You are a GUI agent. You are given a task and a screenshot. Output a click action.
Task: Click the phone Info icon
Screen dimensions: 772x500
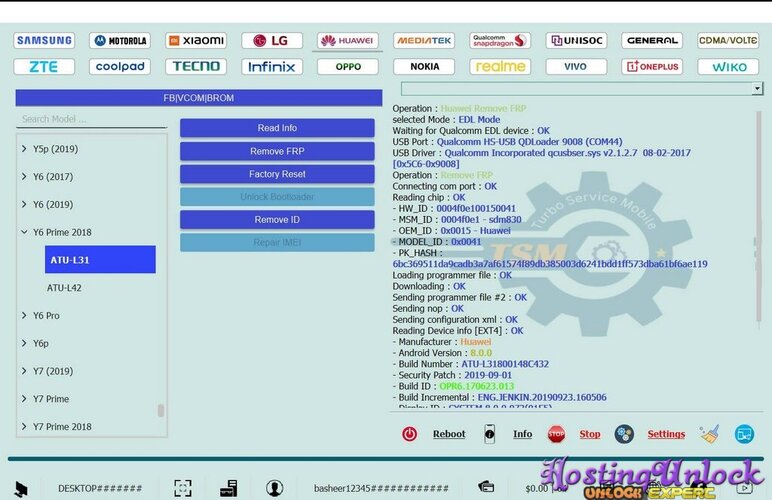point(490,434)
